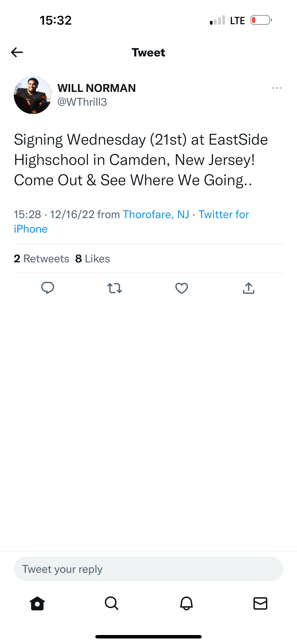Screen dimensions: 297x644
Task: Open the Search tab magnifier
Action: [111, 603]
